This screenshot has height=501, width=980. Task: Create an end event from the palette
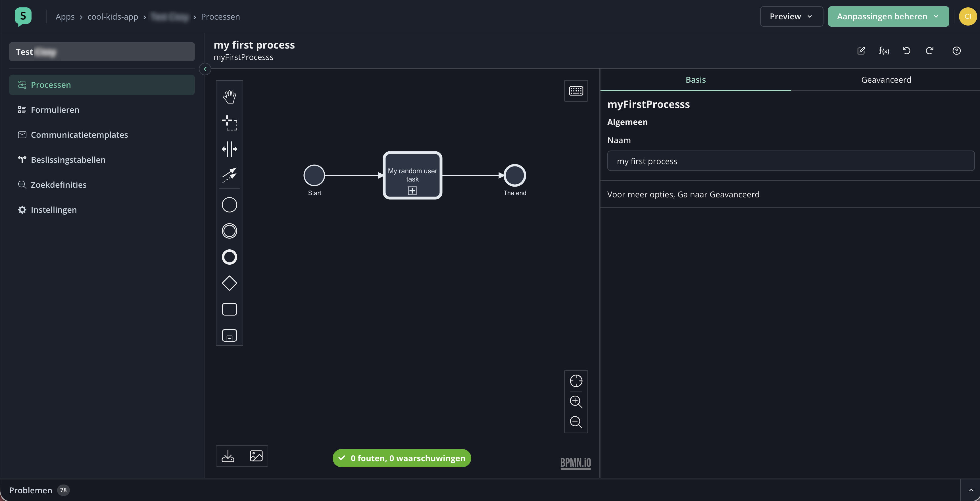[230, 257]
